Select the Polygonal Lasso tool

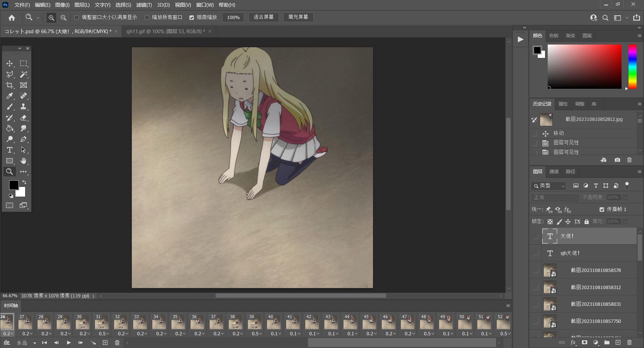coord(10,74)
